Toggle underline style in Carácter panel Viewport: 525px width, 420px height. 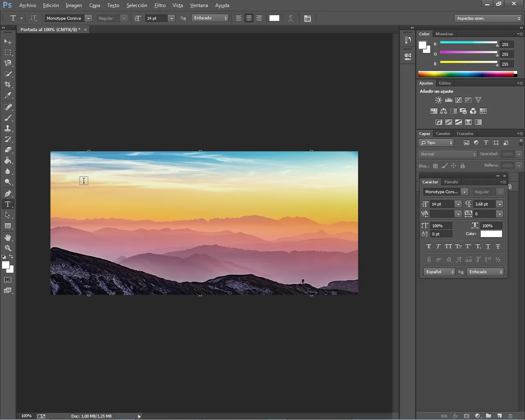tap(488, 247)
